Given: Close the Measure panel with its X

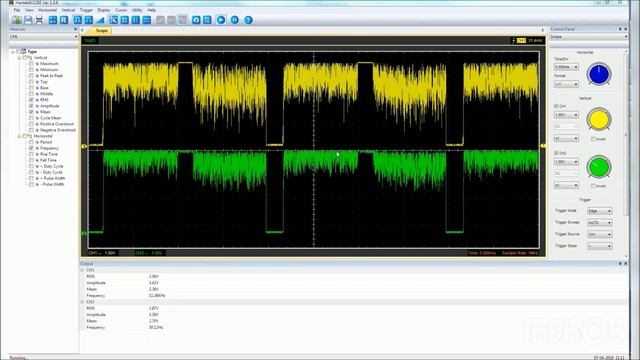Looking at the screenshot, I should click(76, 29).
